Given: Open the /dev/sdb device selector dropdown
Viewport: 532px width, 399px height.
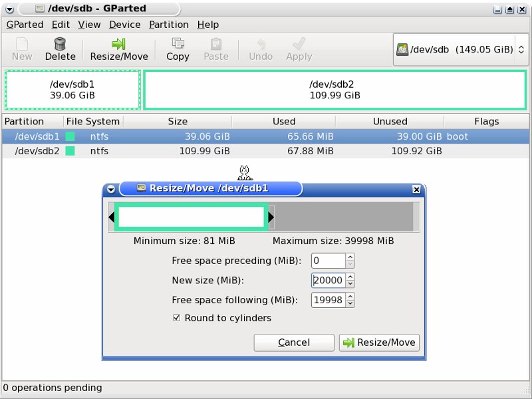Looking at the screenshot, I should tap(460, 49).
